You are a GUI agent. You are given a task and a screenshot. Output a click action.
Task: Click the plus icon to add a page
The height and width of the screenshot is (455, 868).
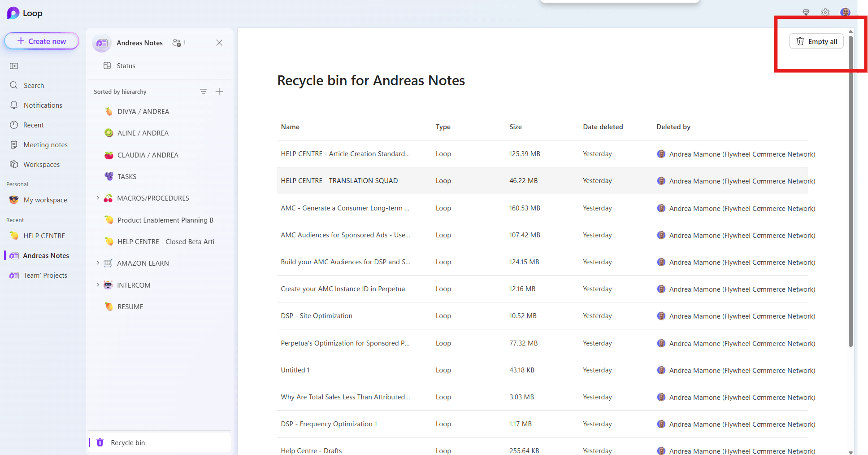(219, 91)
